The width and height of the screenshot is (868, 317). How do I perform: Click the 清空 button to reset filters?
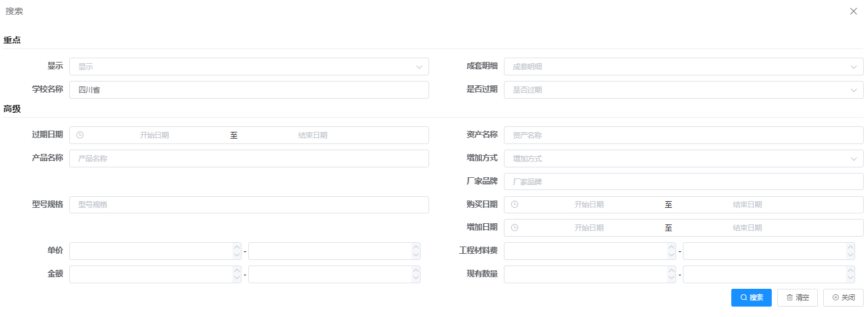pos(797,298)
